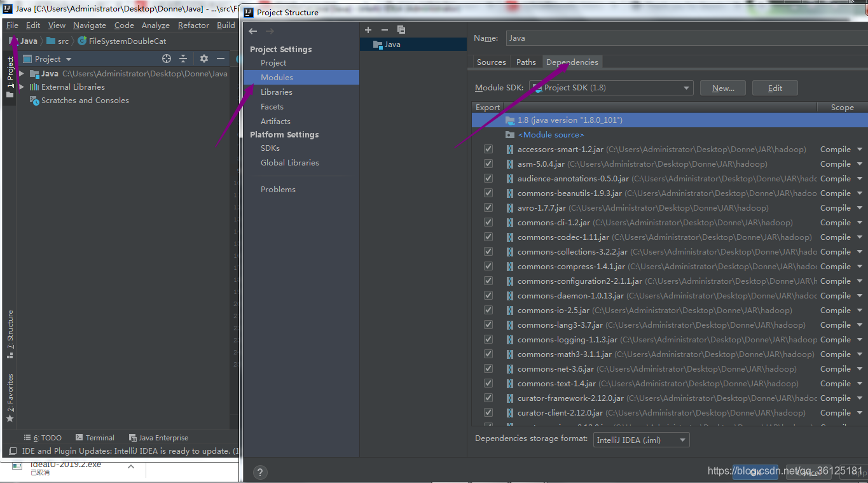
Task: Toggle export checkbox for commons-beanutils-1.9.3.jar
Action: (x=488, y=193)
